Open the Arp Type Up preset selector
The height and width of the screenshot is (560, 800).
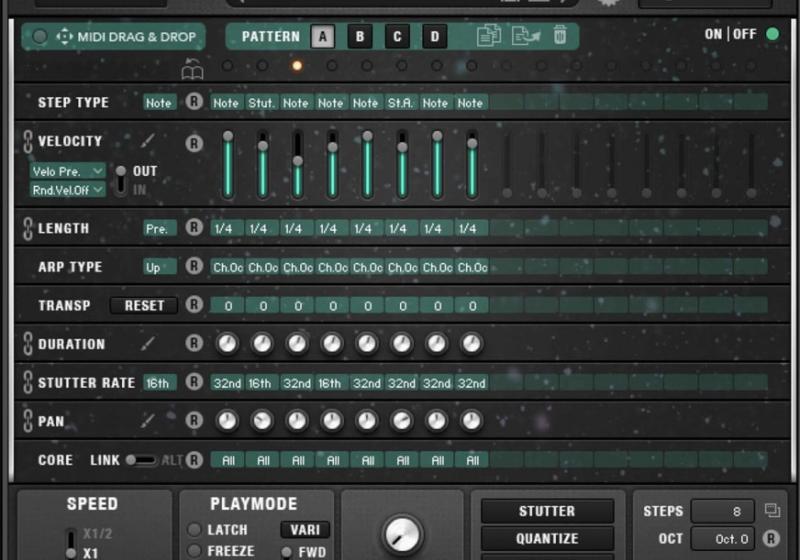point(159,267)
